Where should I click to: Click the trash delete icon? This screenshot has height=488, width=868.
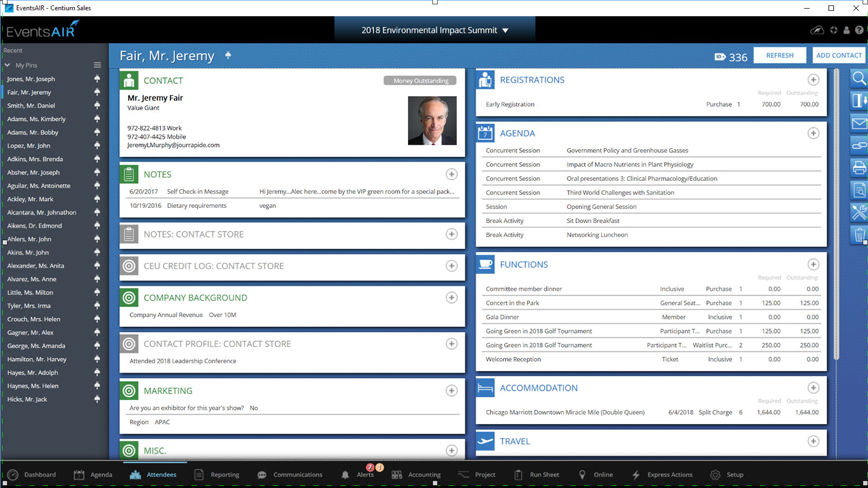859,235
